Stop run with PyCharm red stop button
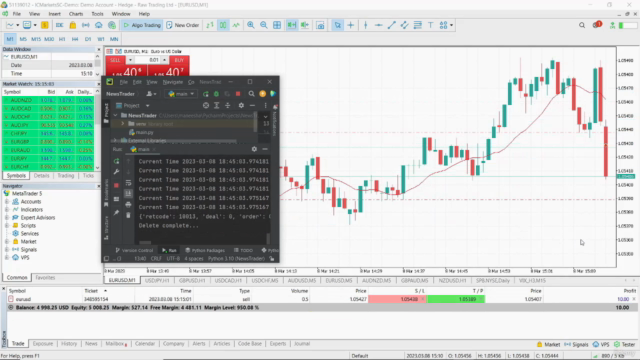The width and height of the screenshot is (640, 360). (x=238, y=94)
